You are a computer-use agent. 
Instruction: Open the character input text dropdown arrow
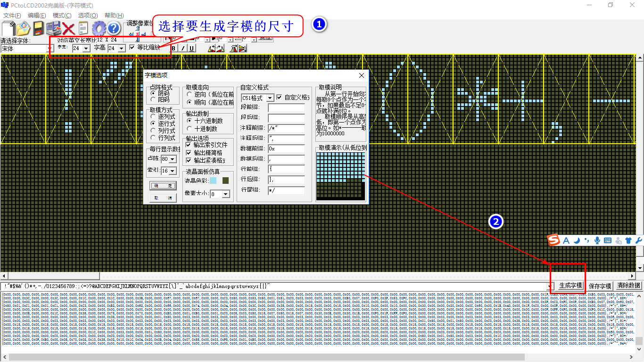coord(550,286)
